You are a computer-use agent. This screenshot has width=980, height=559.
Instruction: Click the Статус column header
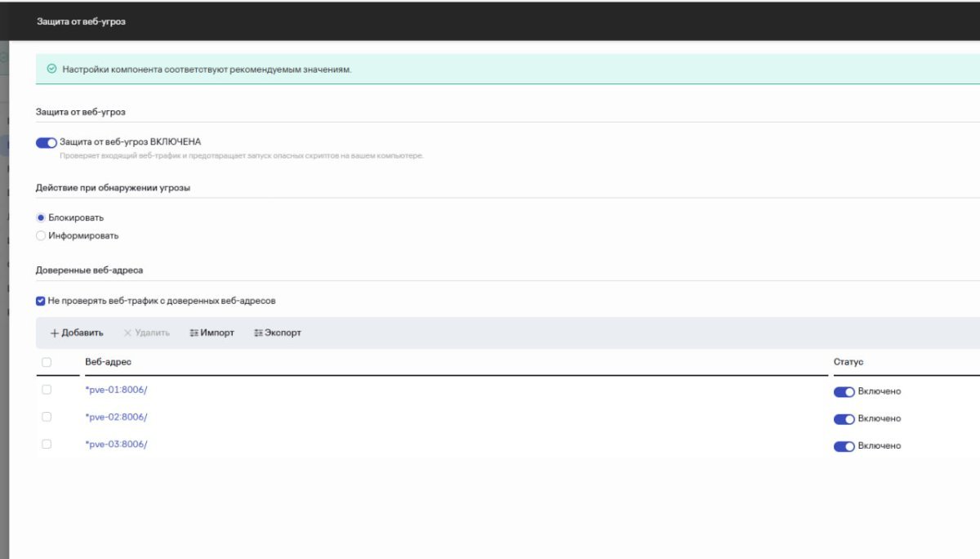coord(848,361)
